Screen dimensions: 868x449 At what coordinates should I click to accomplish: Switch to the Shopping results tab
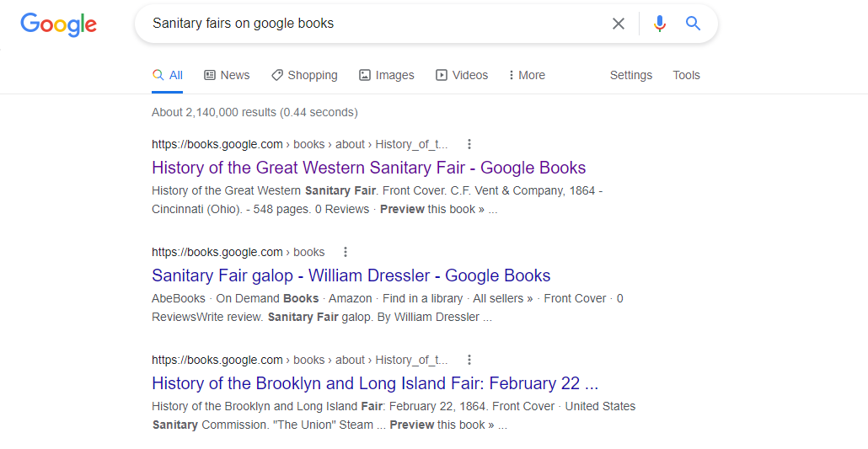(x=304, y=75)
